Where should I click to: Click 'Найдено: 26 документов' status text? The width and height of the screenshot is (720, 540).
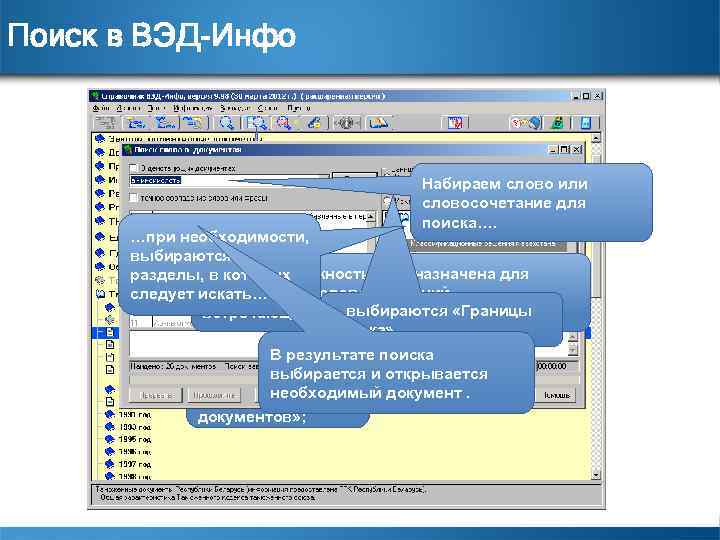pyautogui.click(x=174, y=366)
